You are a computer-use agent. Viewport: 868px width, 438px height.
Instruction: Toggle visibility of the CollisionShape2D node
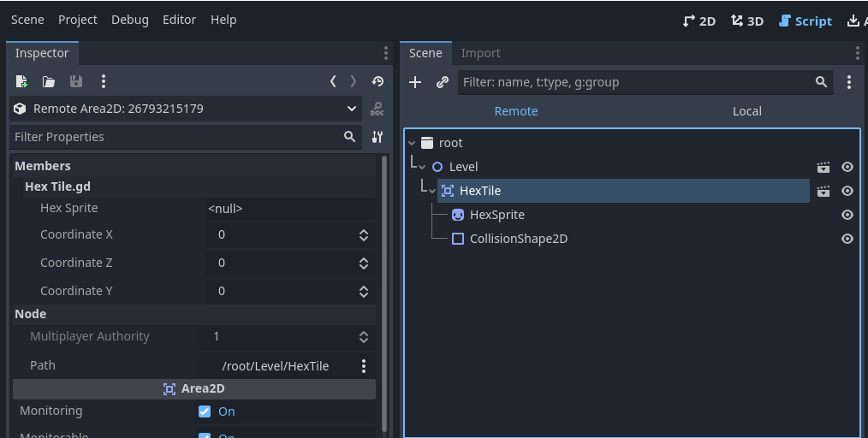click(847, 239)
